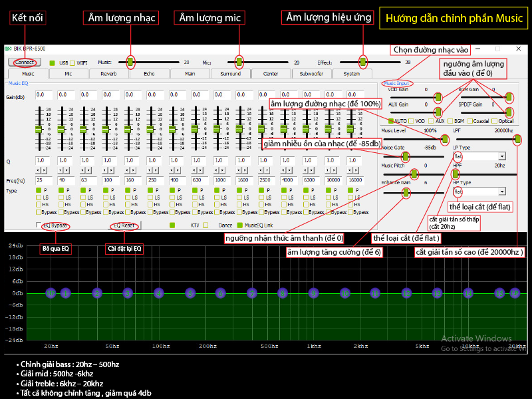Open the HP Type dropdown
Viewport: 532px width, 399px height.
coord(502,192)
